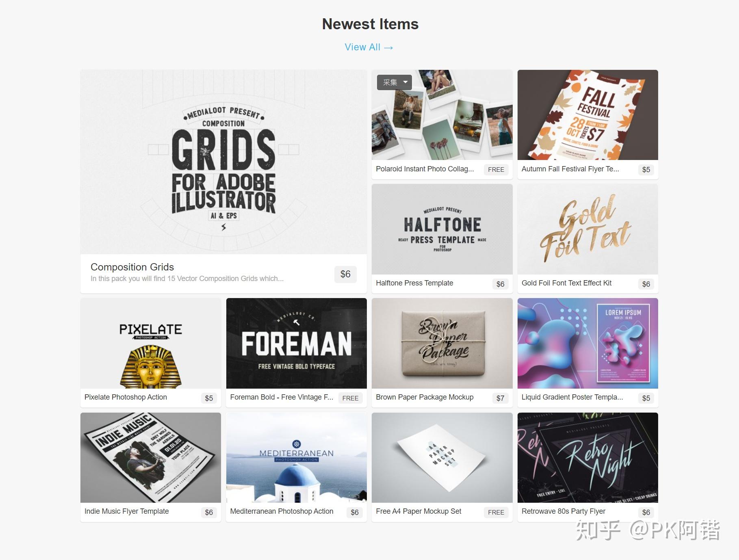Select the Indie Music Flyer Template title
The width and height of the screenshot is (739, 560).
(126, 511)
